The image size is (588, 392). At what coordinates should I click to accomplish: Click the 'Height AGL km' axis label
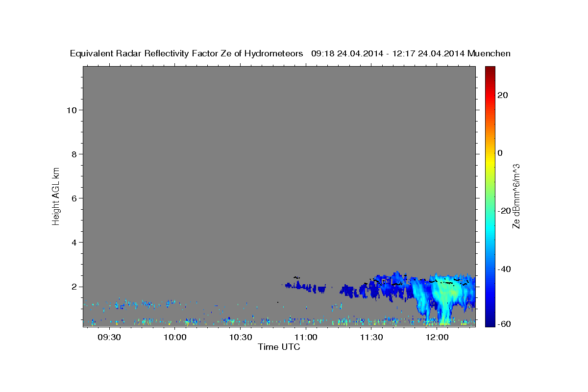(56, 196)
